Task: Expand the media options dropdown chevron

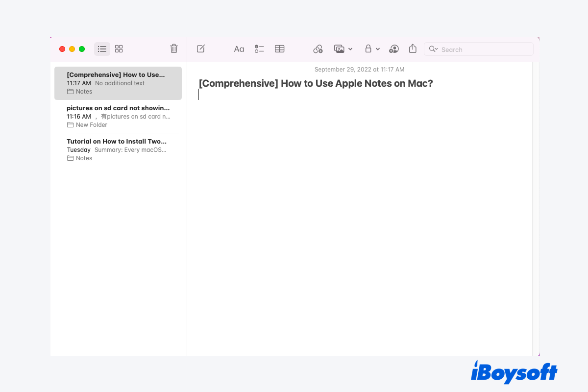Action: (x=350, y=49)
